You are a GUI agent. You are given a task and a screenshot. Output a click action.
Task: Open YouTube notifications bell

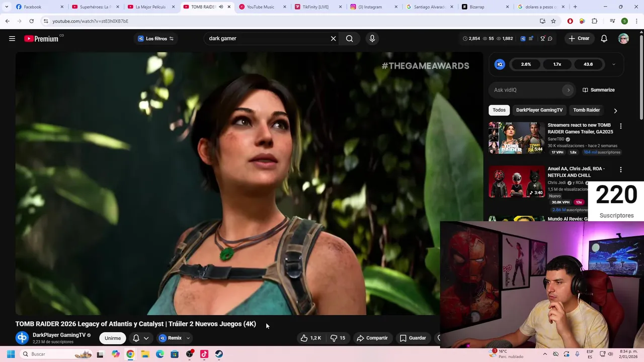point(604,39)
